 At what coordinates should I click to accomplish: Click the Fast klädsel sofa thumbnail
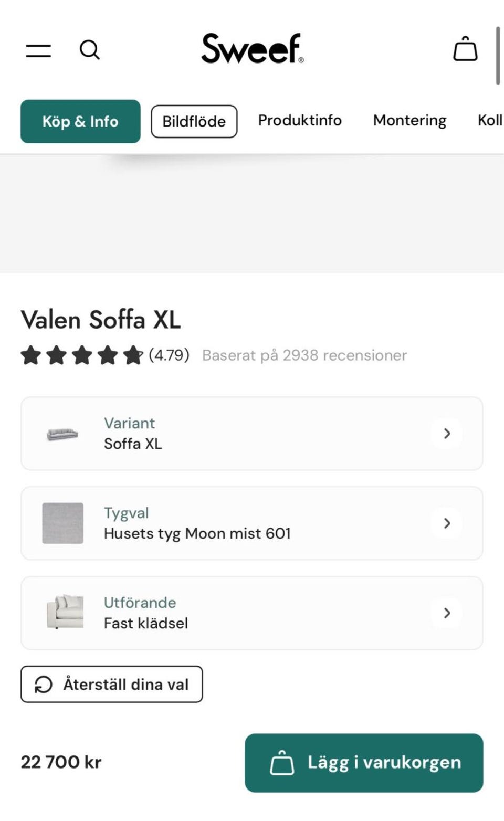(x=65, y=612)
